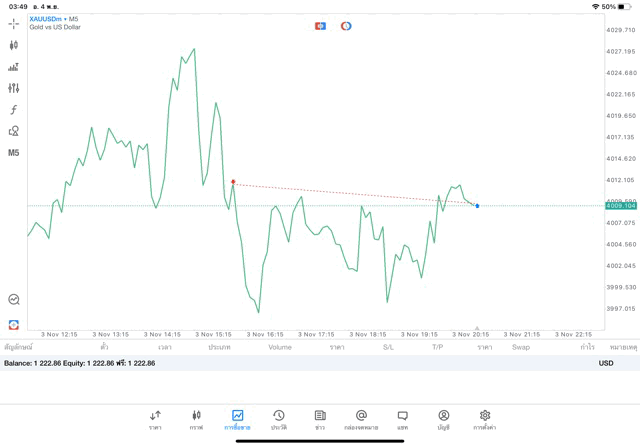This screenshot has height=447, width=640.
Task: Open chart settings sliders icon
Action: click(13, 88)
